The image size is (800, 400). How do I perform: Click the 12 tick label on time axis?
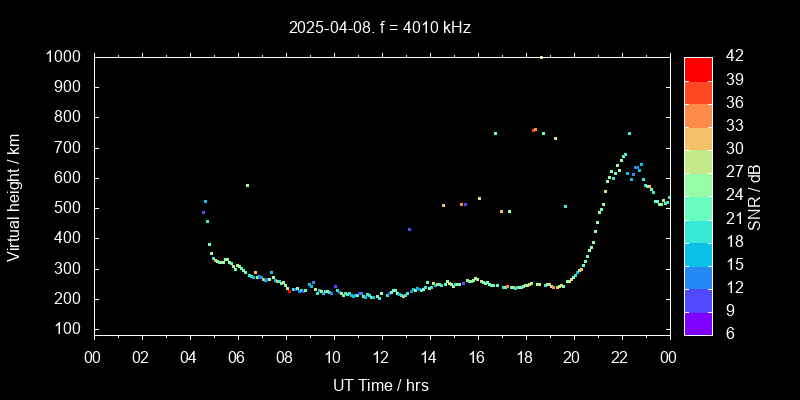point(381,357)
